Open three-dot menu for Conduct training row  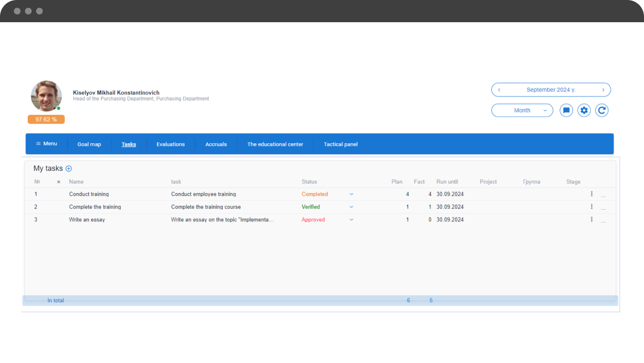point(591,194)
